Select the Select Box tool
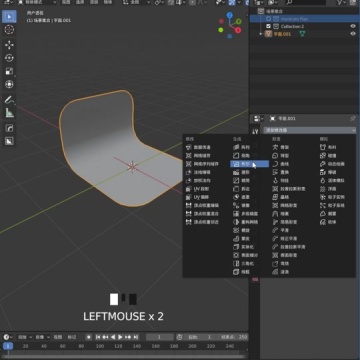The height and width of the screenshot is (360, 360). pos(9,16)
